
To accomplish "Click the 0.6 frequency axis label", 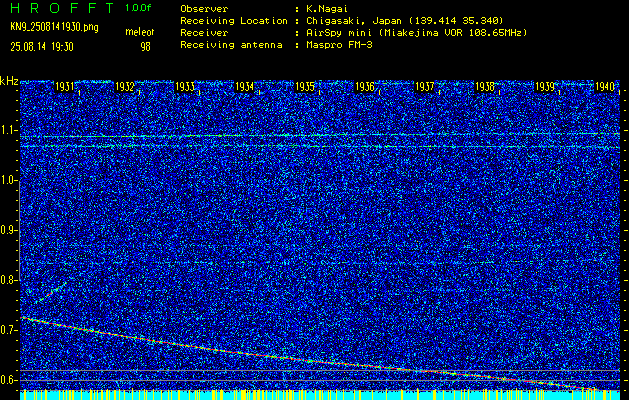I will (9, 380).
